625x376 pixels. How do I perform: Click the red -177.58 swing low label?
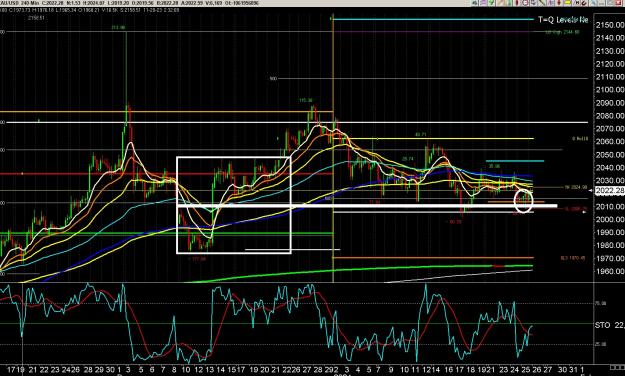coord(198,258)
